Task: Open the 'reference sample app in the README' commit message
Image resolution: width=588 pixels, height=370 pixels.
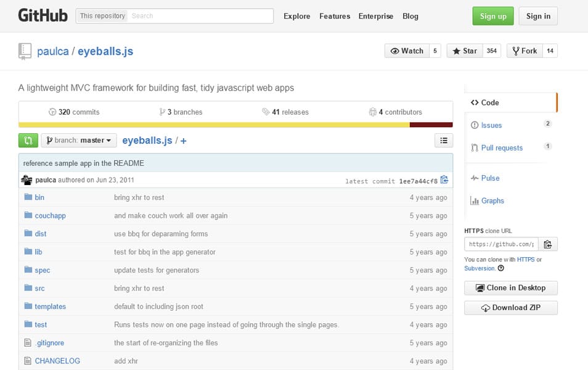Action: click(x=84, y=163)
